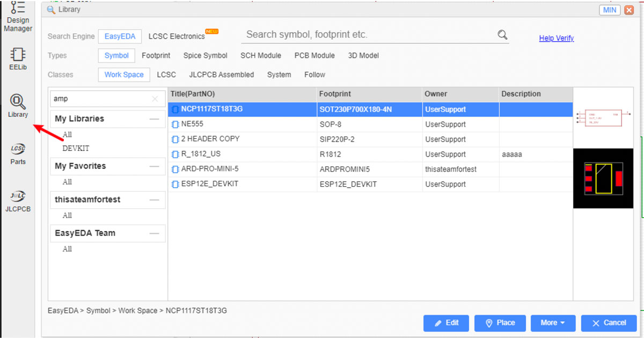This screenshot has width=644, height=338.
Task: Close the Library dialog
Action: (x=629, y=10)
